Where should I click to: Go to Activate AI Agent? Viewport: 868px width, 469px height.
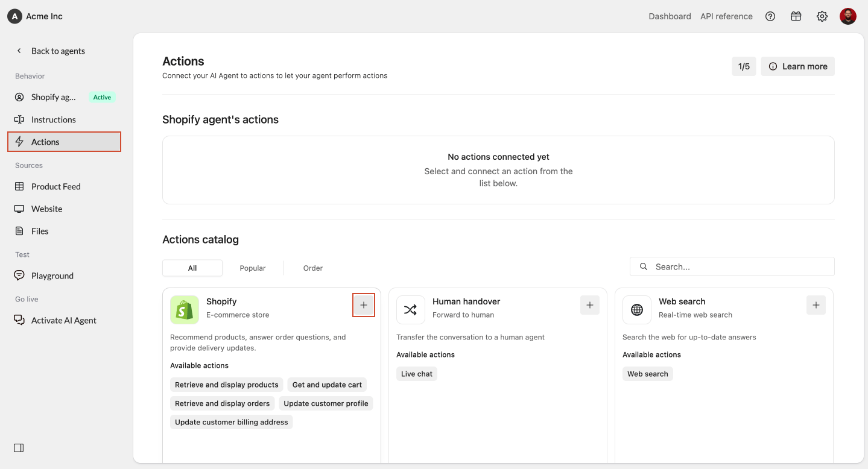click(64, 320)
